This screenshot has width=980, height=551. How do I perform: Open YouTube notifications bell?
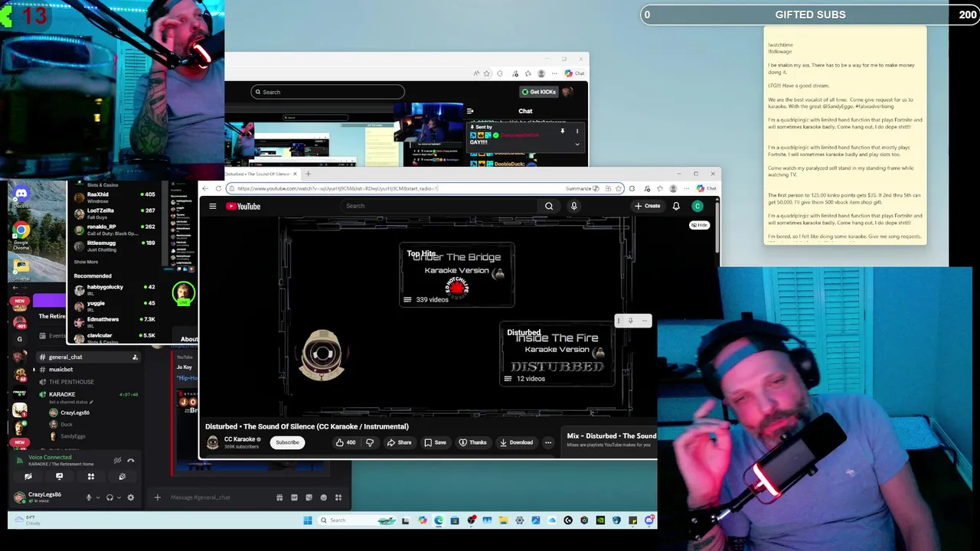[x=676, y=206]
